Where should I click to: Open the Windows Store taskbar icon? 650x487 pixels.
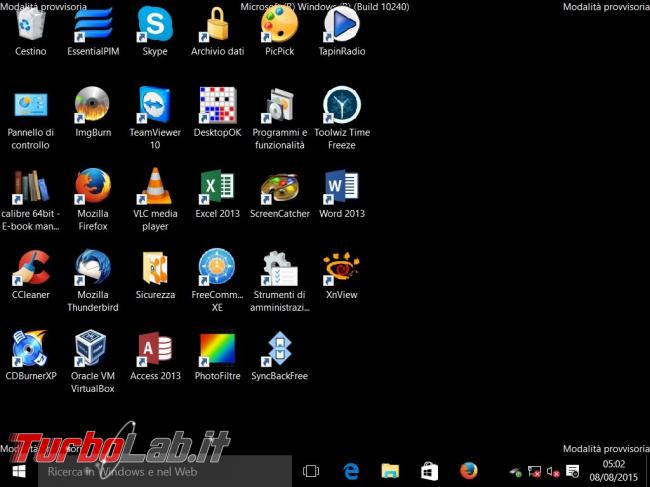coord(429,471)
